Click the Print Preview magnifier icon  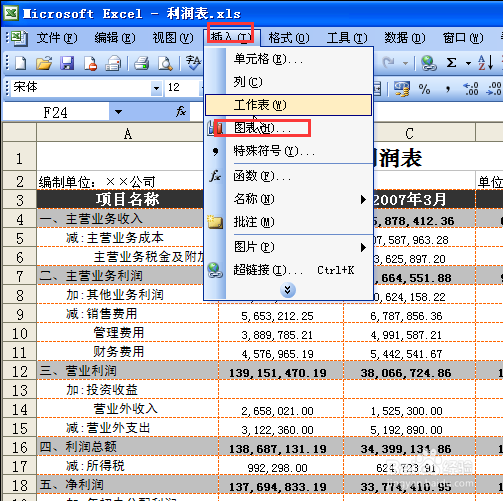click(x=142, y=63)
